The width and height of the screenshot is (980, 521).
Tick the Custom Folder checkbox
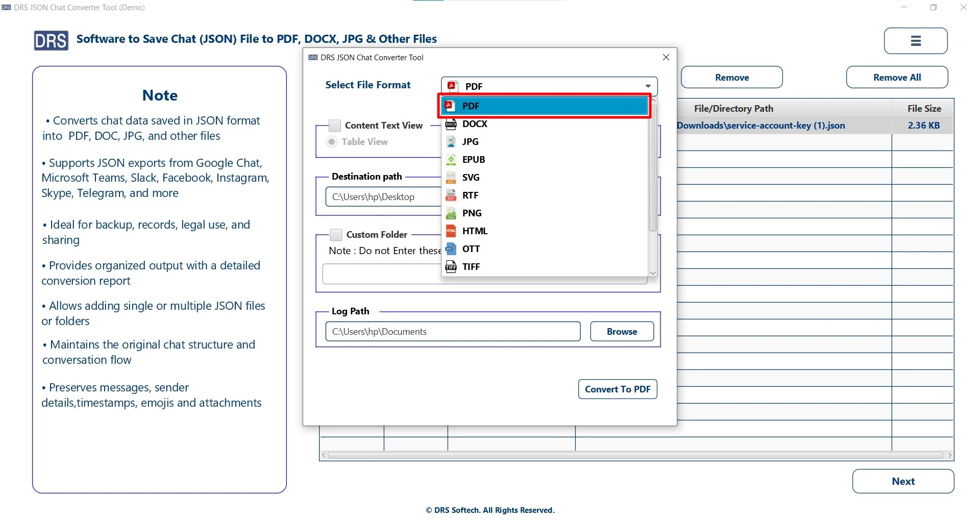coord(336,235)
